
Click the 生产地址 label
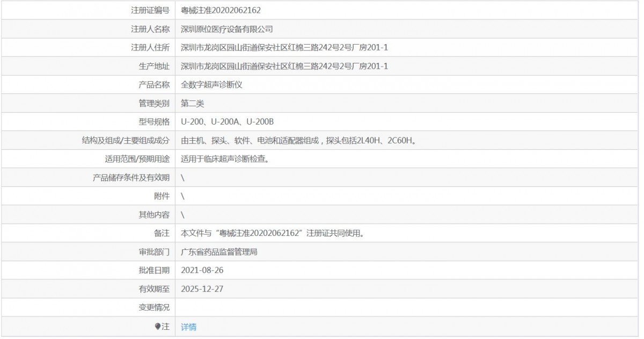point(154,66)
